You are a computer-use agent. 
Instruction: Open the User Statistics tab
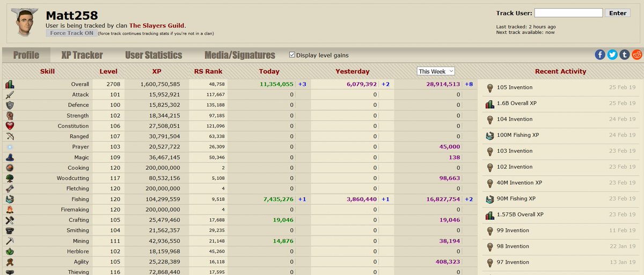[x=153, y=55]
